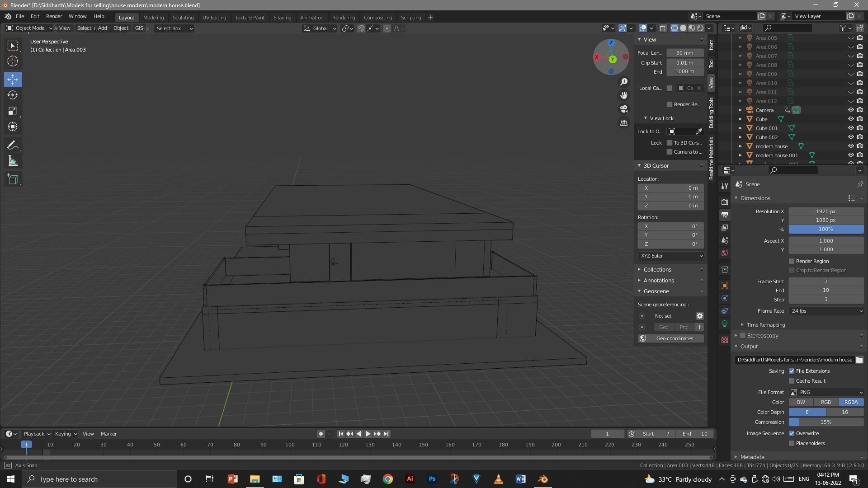Click the resolution percentage 100% slider

pos(826,229)
